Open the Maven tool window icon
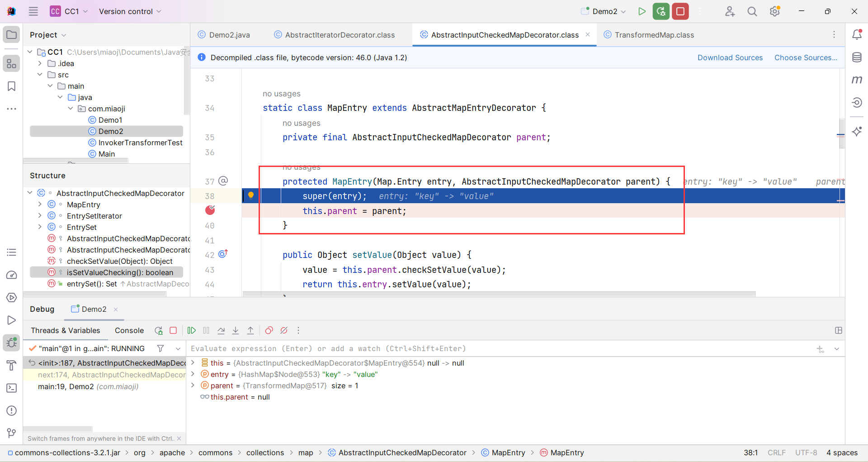This screenshot has height=462, width=868. 857,80
